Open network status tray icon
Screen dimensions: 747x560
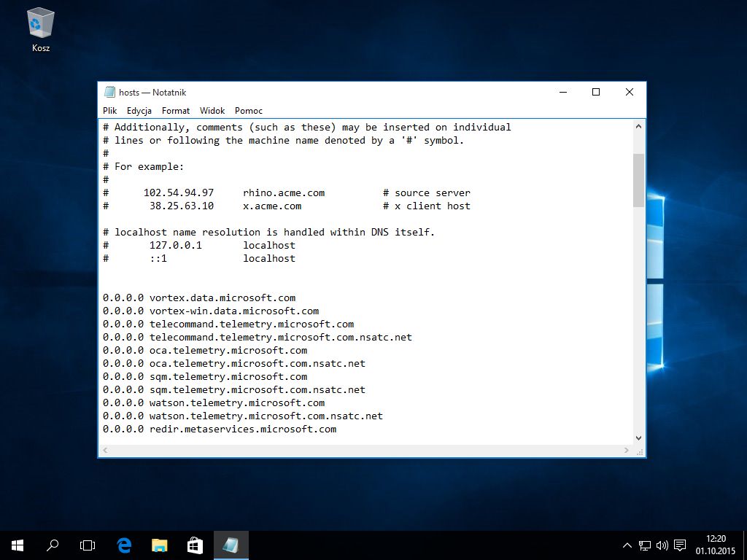645,545
